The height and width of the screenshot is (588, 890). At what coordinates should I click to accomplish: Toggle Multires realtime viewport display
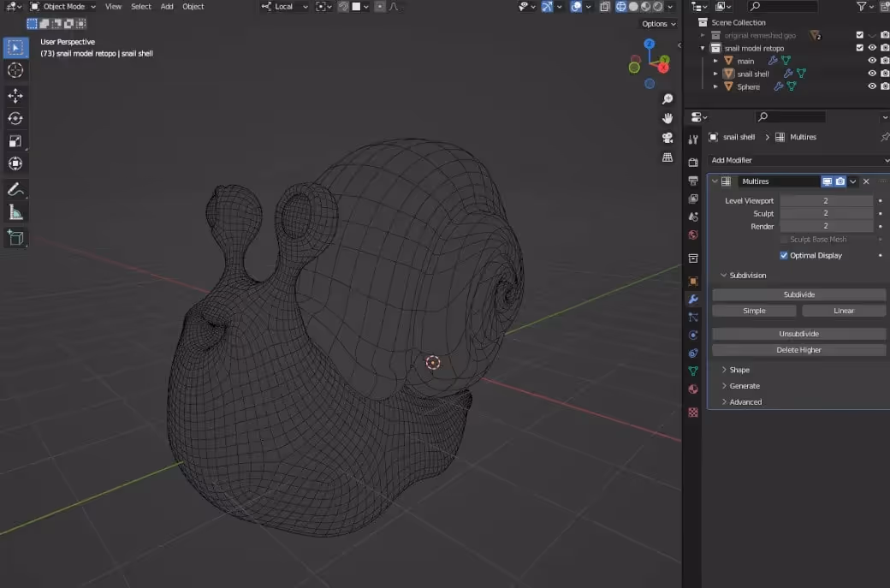[x=827, y=181]
